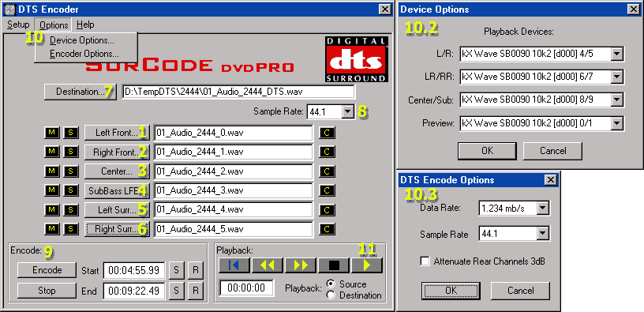
Task: Mute the SubBass LFE channel (M)
Action: coord(52,190)
